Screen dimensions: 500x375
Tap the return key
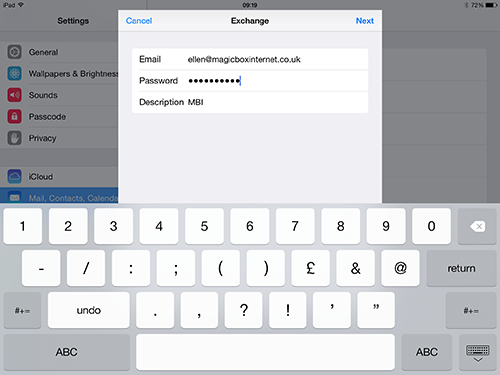click(461, 268)
